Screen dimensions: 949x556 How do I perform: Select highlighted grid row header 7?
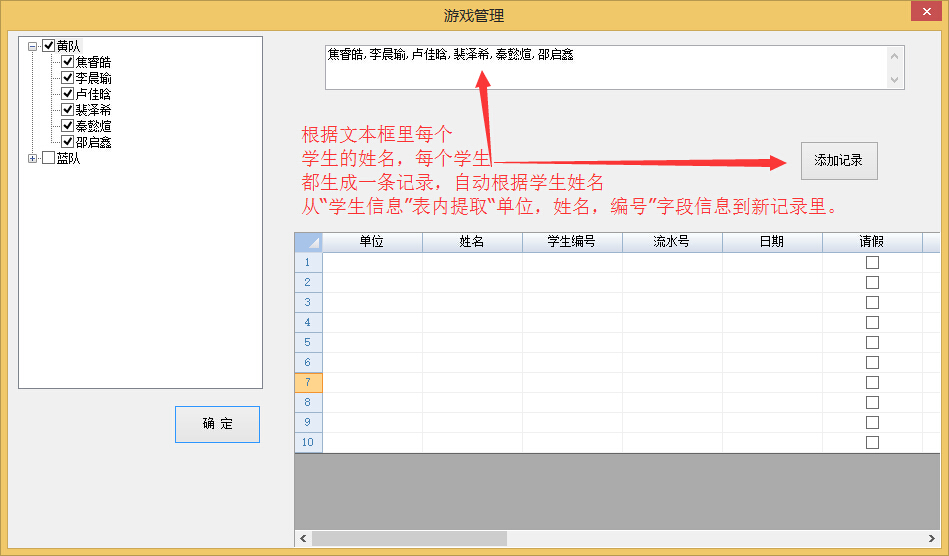[309, 382]
